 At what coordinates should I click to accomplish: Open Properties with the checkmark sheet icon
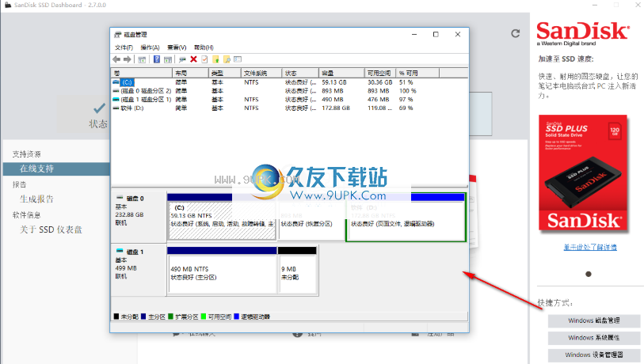tap(204, 59)
